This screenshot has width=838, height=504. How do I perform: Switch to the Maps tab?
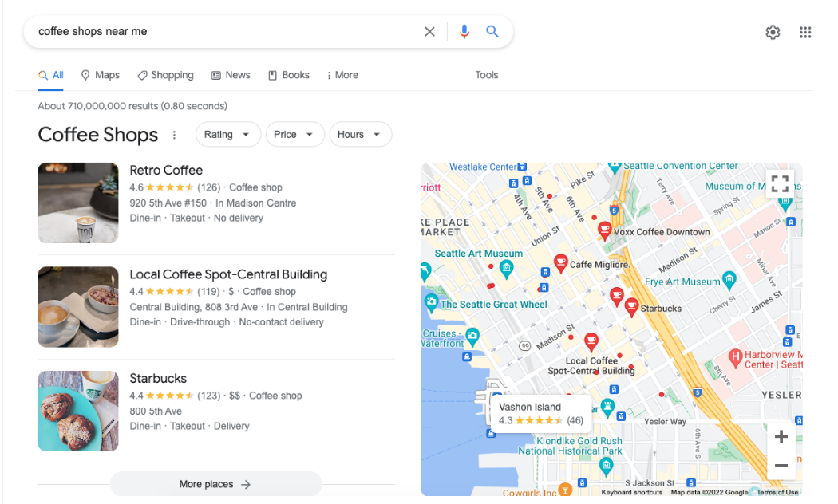101,75
